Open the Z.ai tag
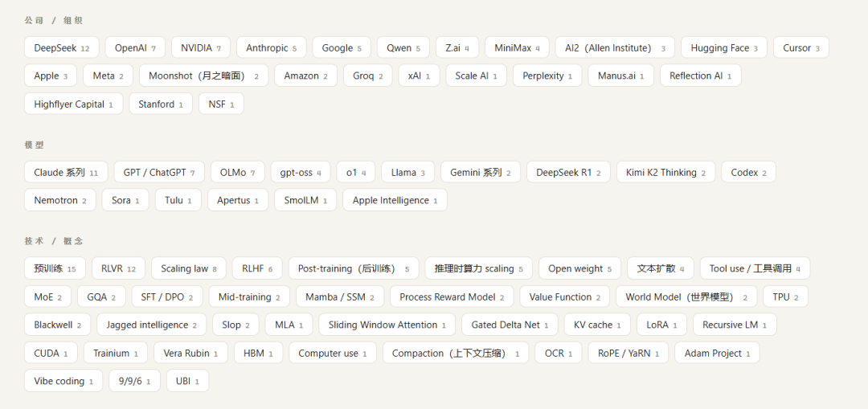 (x=457, y=47)
